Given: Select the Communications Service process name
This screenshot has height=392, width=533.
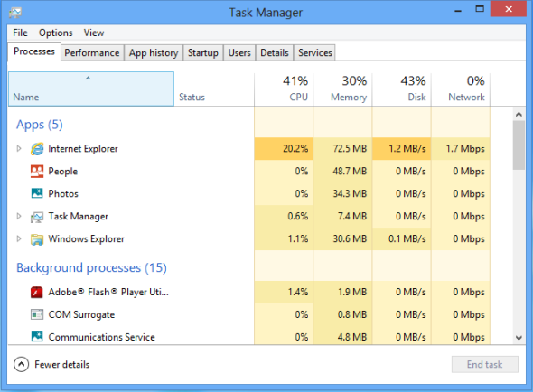Looking at the screenshot, I should coord(102,337).
